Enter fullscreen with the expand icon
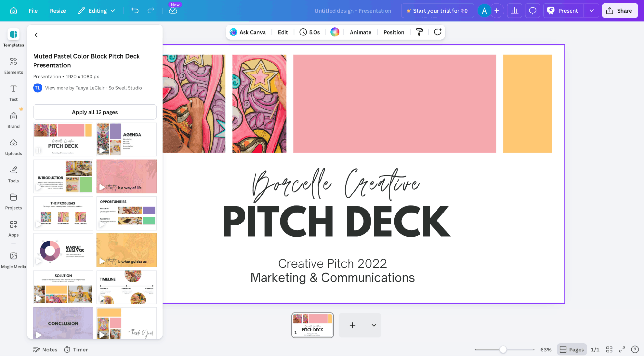Image resolution: width=644 pixels, height=356 pixels. pyautogui.click(x=622, y=350)
